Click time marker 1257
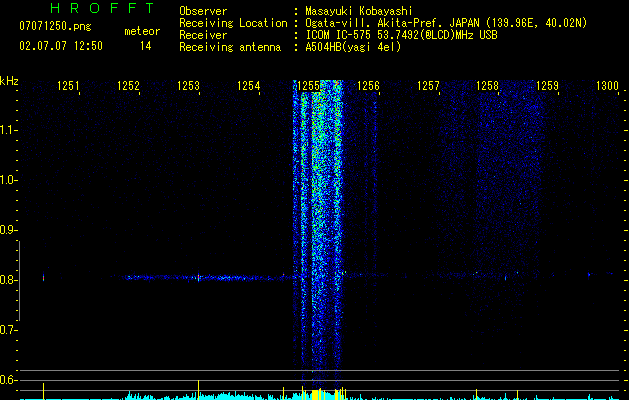629x400 pixels. click(x=428, y=86)
